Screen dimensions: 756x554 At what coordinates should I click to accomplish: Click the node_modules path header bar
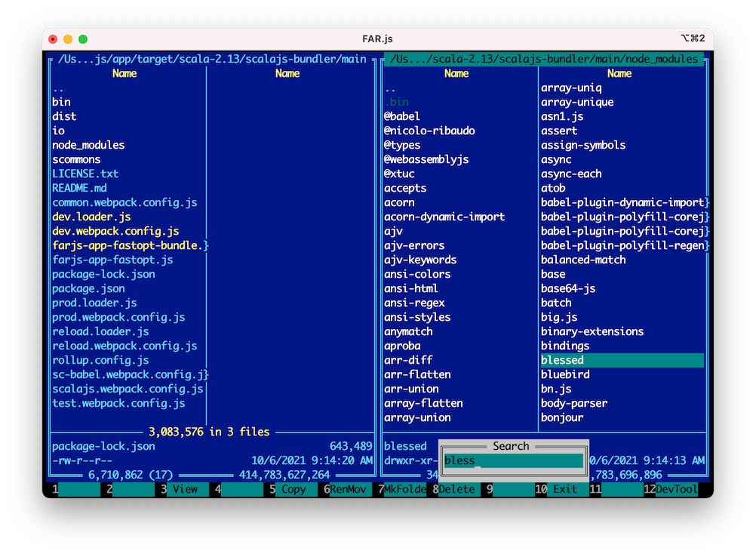coord(544,58)
